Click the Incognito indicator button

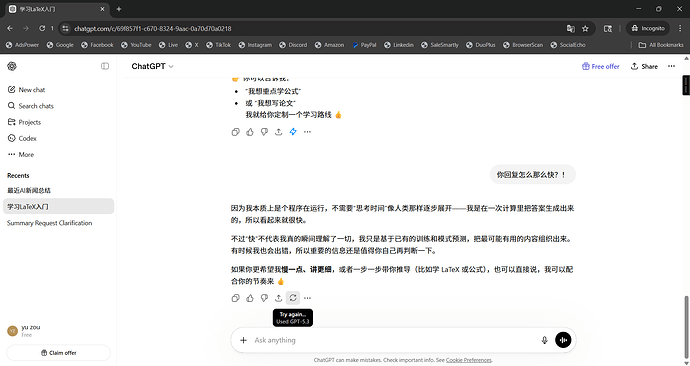[648, 29]
